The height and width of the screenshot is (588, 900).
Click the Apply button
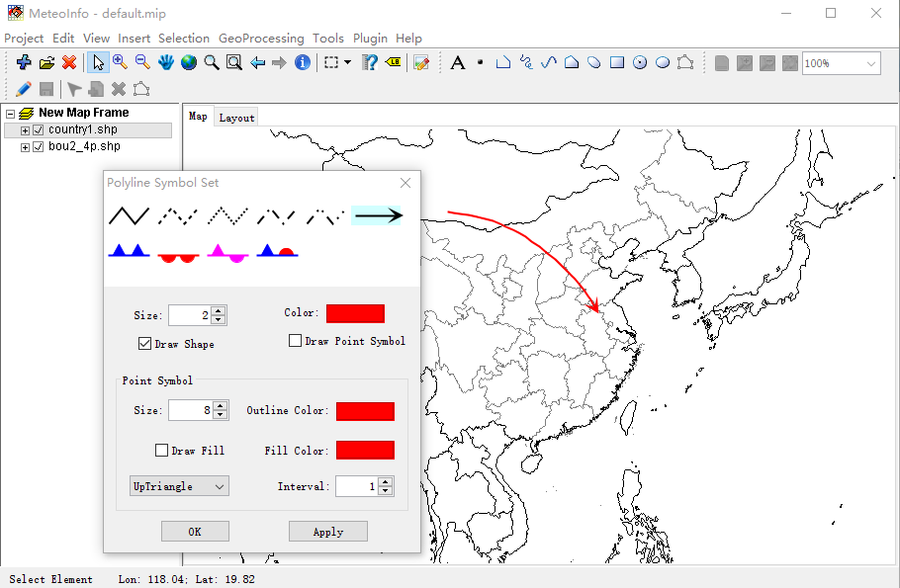click(328, 532)
